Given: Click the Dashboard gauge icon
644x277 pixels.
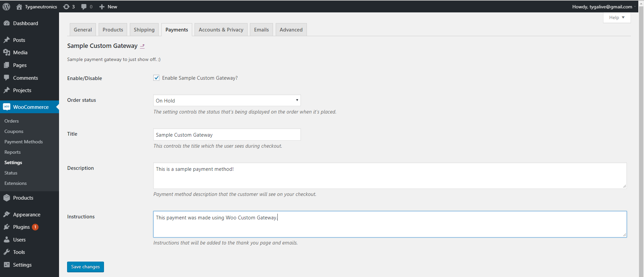Looking at the screenshot, I should pyautogui.click(x=7, y=23).
